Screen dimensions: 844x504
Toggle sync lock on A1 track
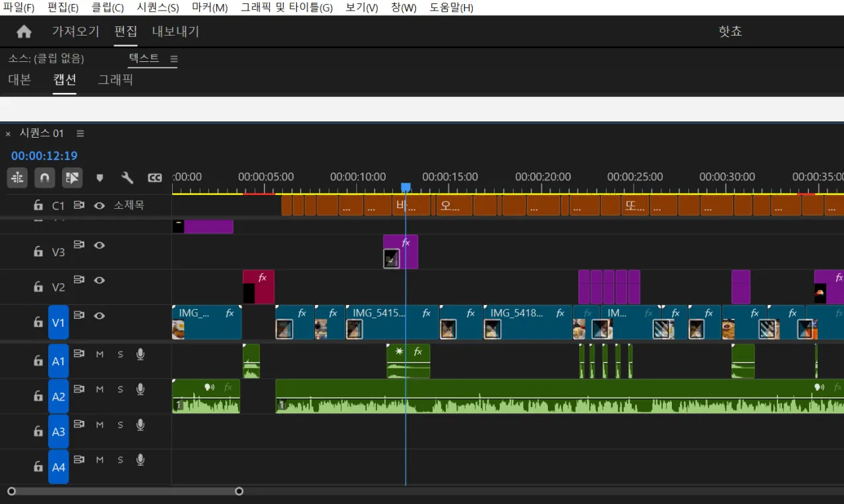(x=79, y=354)
